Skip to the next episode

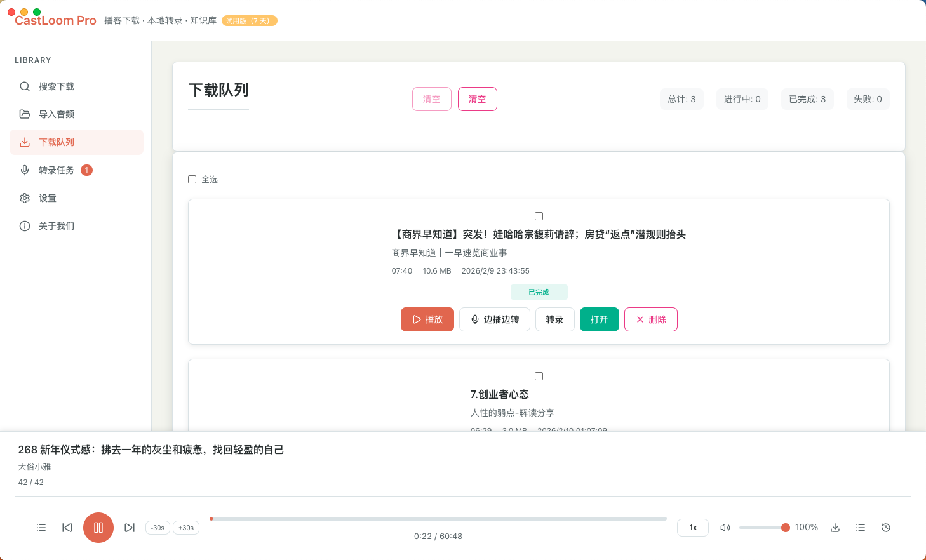(130, 527)
